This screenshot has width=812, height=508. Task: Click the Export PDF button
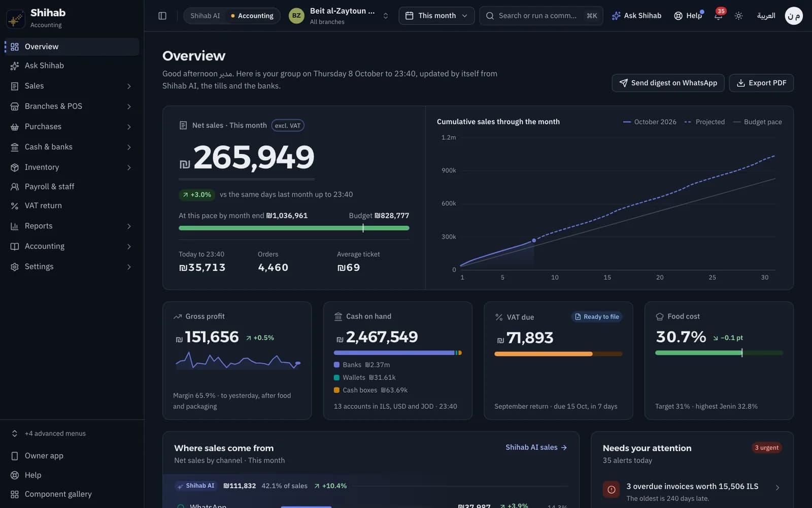pyautogui.click(x=761, y=83)
